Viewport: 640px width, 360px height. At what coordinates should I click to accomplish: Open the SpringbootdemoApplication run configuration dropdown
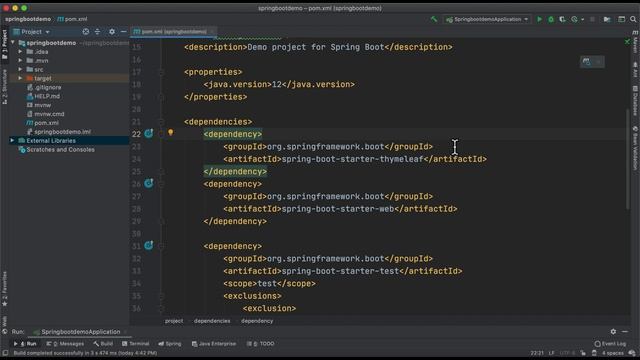click(x=487, y=19)
